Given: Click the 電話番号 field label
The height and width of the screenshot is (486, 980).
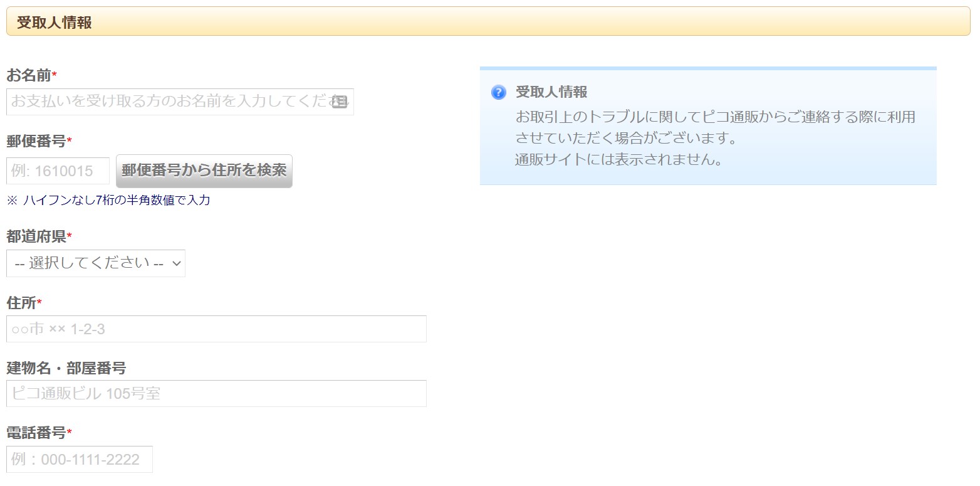Looking at the screenshot, I should [x=36, y=433].
